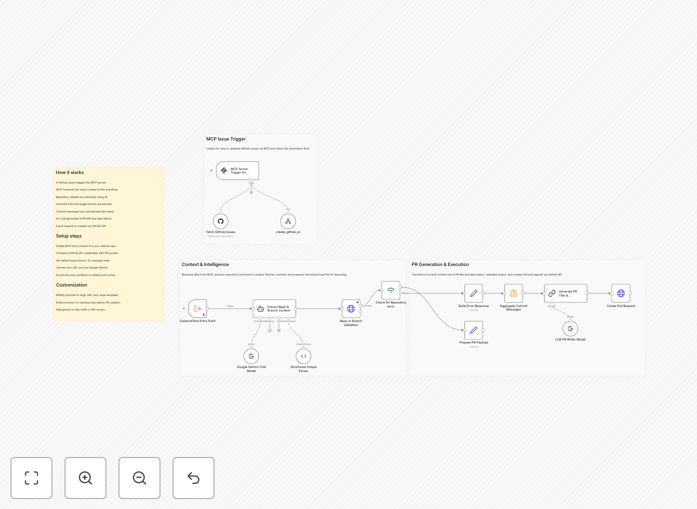Open the Subworkflow Entry Point trigger node
The width and height of the screenshot is (697, 509).
[197, 309]
